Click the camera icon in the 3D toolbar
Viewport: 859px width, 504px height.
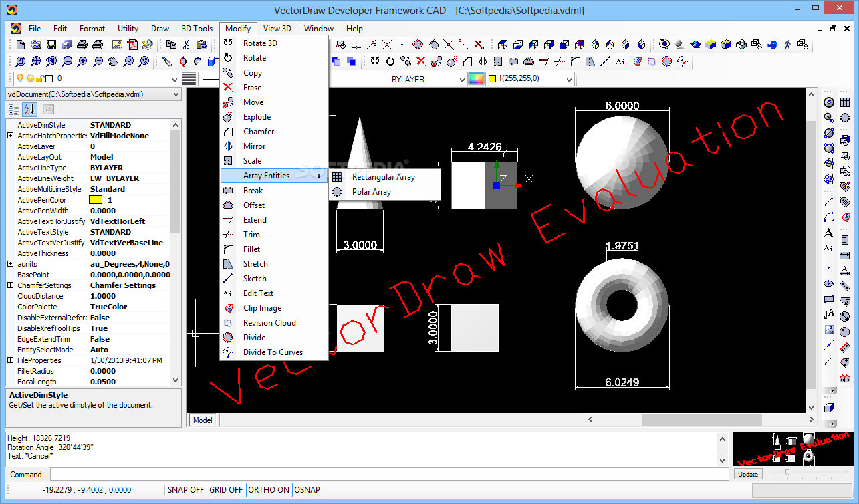point(772,45)
